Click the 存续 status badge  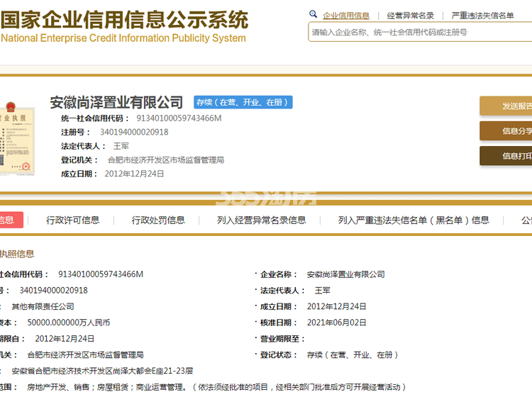pyautogui.click(x=243, y=103)
